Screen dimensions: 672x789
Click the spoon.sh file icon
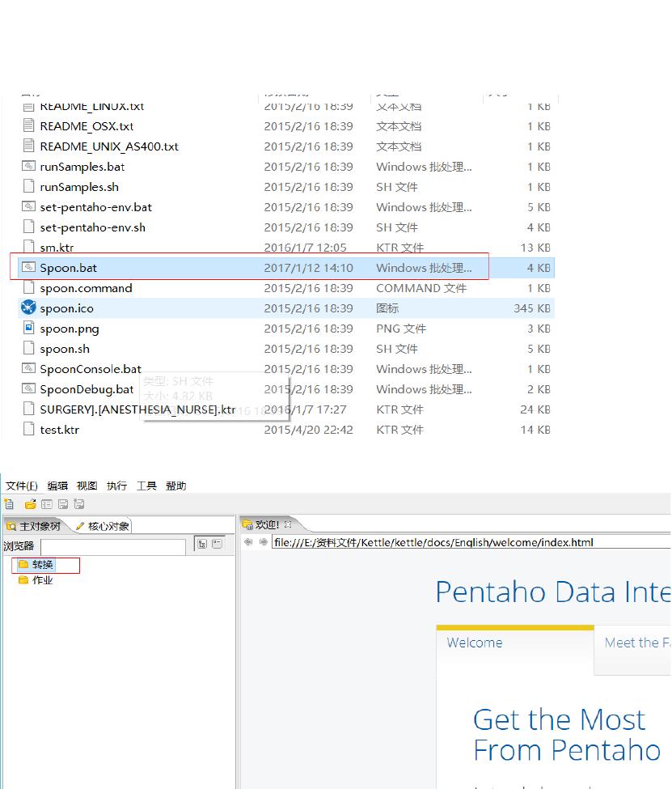click(28, 348)
